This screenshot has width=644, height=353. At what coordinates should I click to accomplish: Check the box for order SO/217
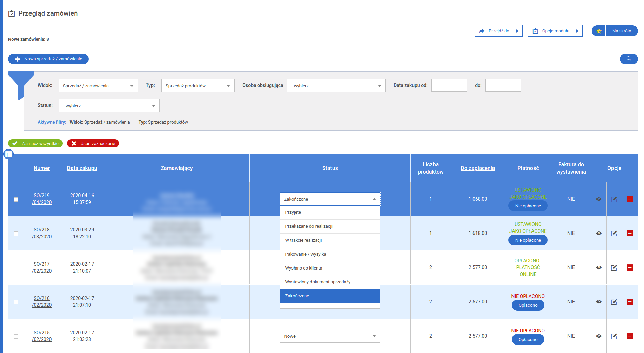(16, 268)
